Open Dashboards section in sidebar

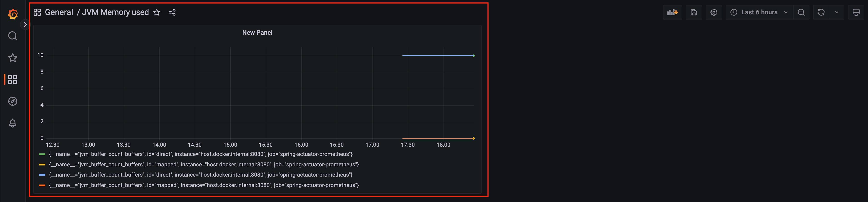pos(13,79)
